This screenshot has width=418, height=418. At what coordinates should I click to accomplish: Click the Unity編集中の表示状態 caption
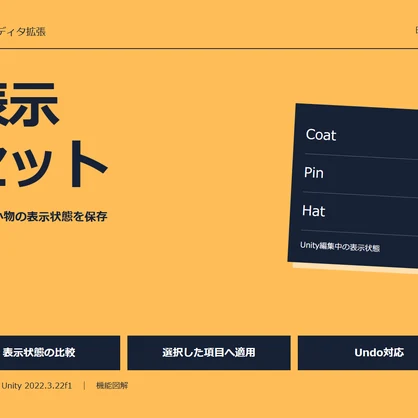coord(340,247)
